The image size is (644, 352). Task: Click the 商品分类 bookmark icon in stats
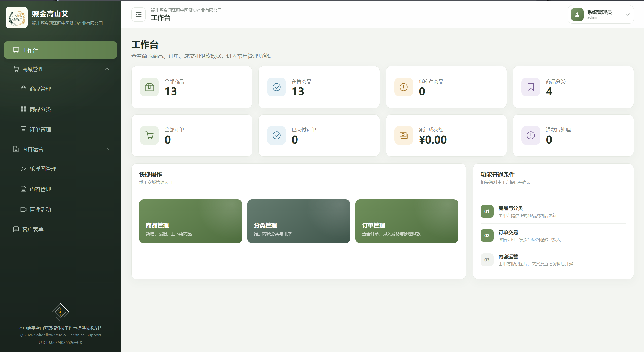pos(531,87)
